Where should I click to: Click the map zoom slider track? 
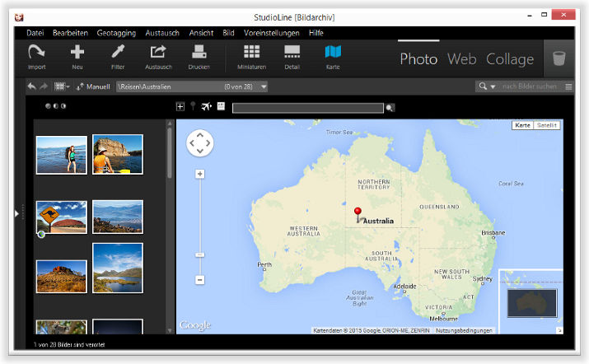(200, 226)
